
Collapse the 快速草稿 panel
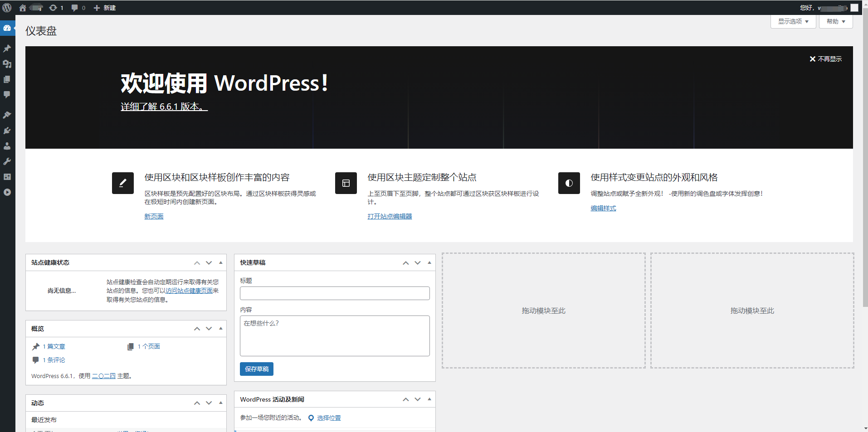coord(429,263)
